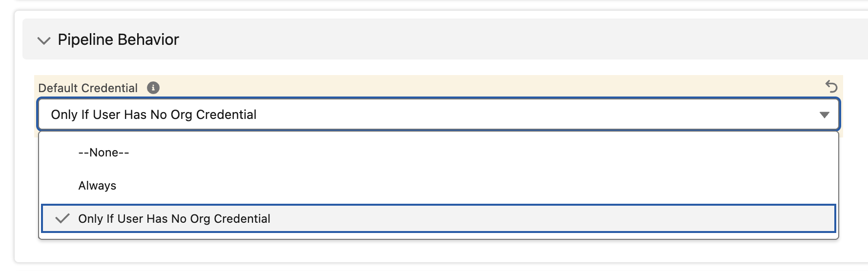
Task: Collapse the Pipeline Behavior section chevron
Action: click(44, 40)
